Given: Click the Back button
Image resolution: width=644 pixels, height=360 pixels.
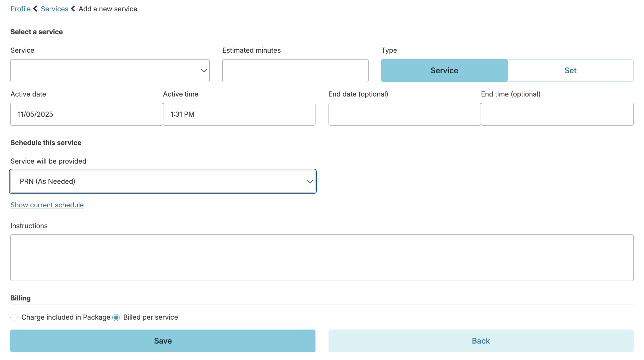Looking at the screenshot, I should coord(481,341).
